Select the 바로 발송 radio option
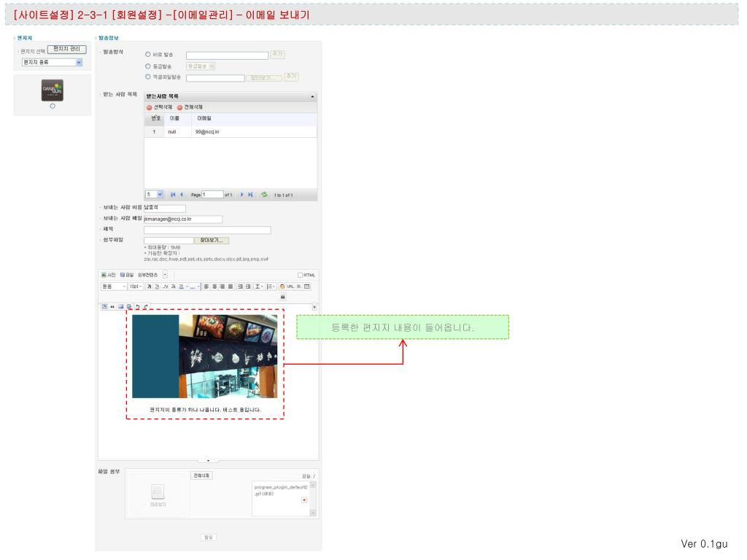Screen dimensions: 747x560 (x=147, y=54)
